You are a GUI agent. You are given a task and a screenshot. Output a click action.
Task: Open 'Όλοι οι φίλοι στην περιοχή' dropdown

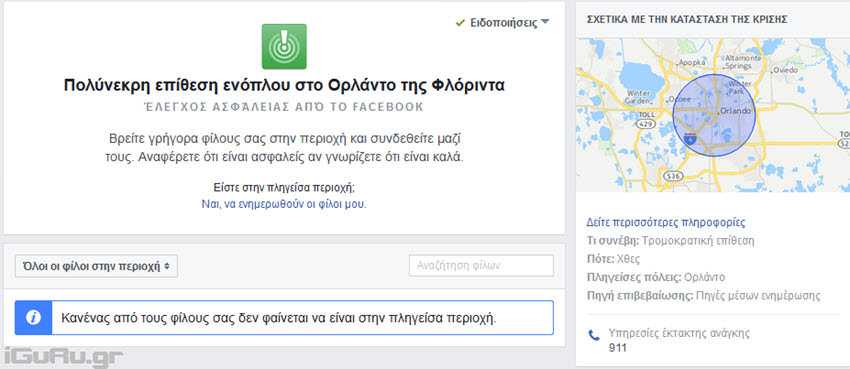point(96,266)
